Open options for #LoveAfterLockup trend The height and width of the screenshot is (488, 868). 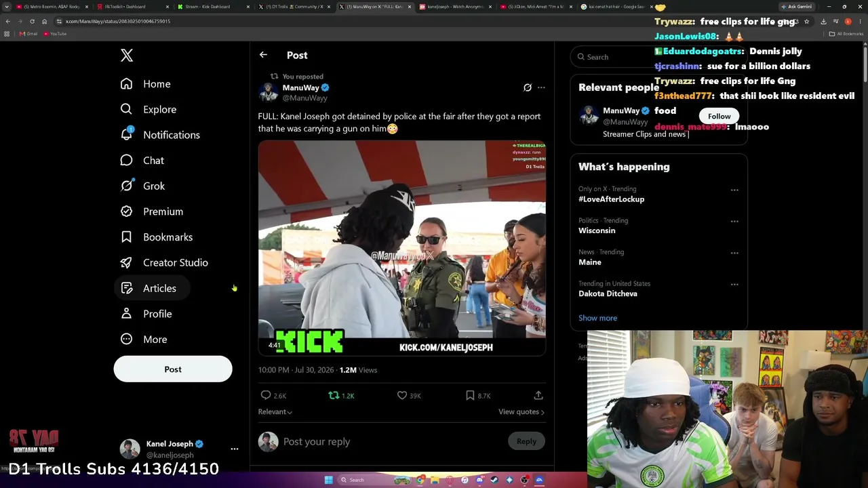pos(734,190)
